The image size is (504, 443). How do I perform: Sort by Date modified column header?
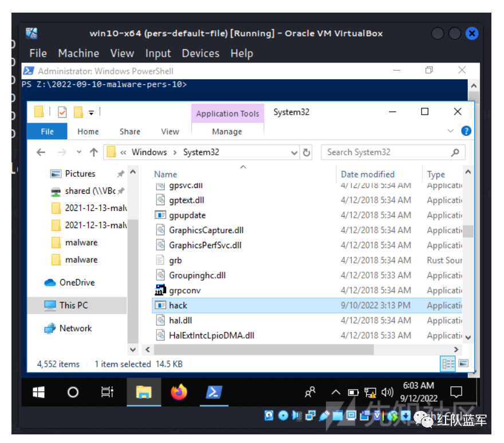(x=367, y=174)
